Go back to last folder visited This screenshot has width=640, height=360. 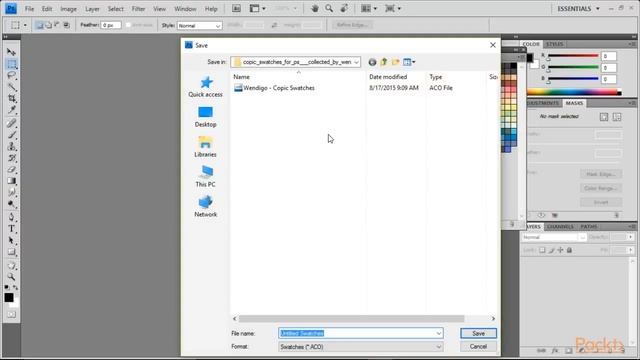click(372, 62)
